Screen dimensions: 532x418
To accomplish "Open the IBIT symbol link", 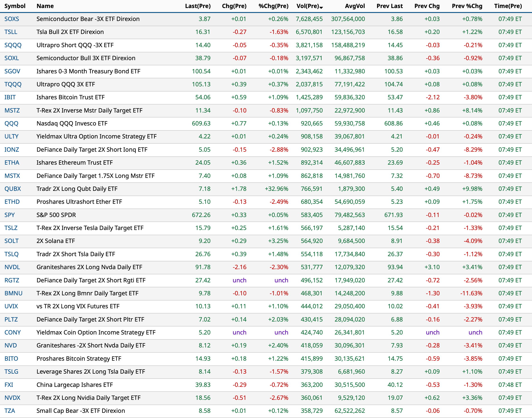I will 10,97.
